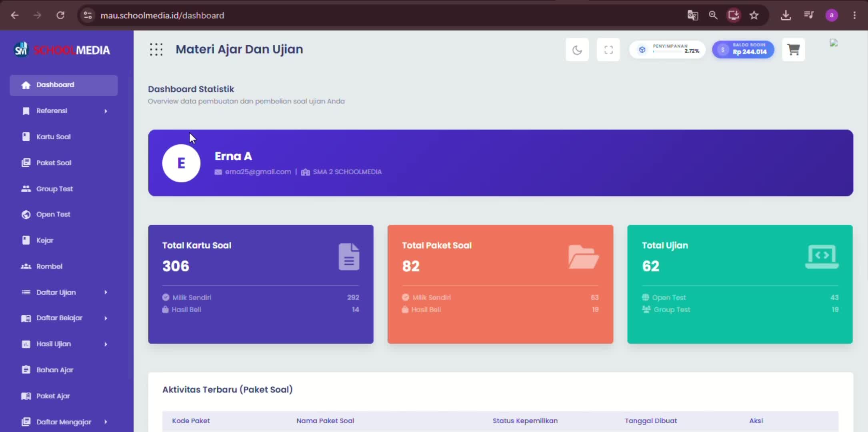Open browser downloads icon
This screenshot has height=432, width=868.
point(786,15)
